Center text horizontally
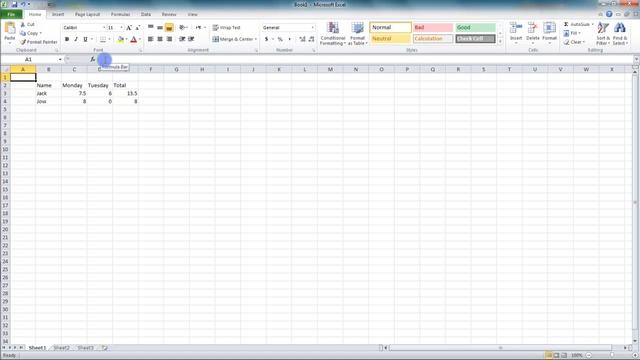The image size is (640, 360). click(x=160, y=39)
